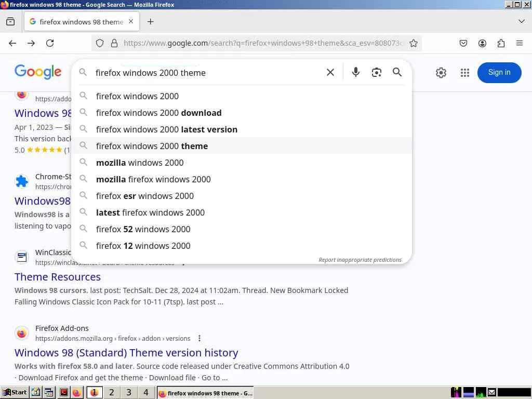Clear the Google search box
Screen dimensions: 532x399
[330, 72]
